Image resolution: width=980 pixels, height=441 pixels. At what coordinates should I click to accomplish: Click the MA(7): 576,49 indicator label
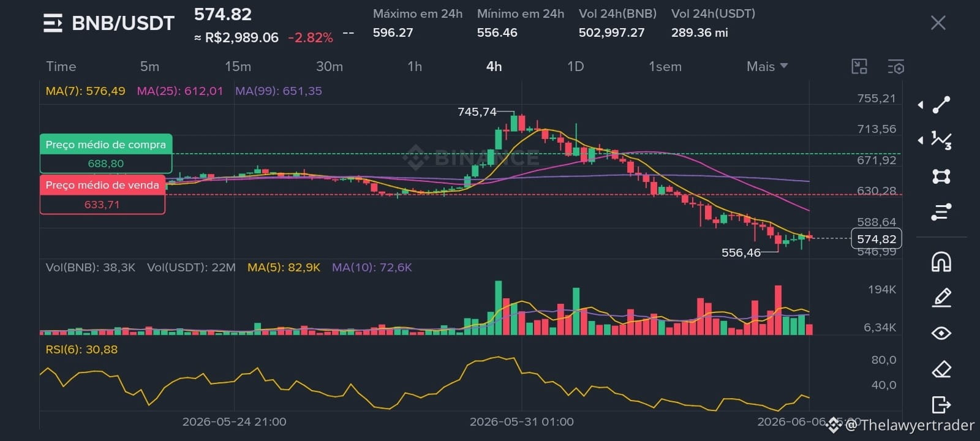coord(86,91)
